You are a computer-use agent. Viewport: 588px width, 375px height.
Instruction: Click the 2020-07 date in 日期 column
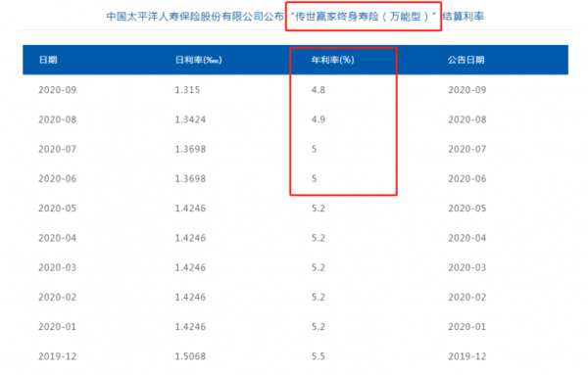58,149
